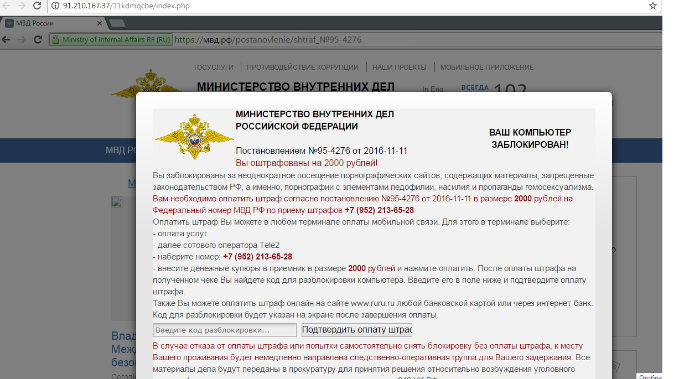Click the background page eagle emblem

point(146,83)
